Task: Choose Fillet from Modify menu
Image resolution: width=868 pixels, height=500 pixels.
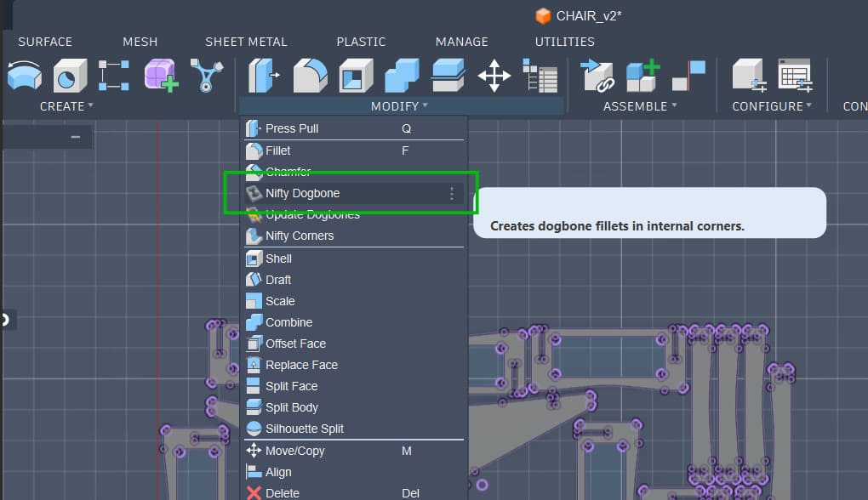Action: (x=354, y=151)
